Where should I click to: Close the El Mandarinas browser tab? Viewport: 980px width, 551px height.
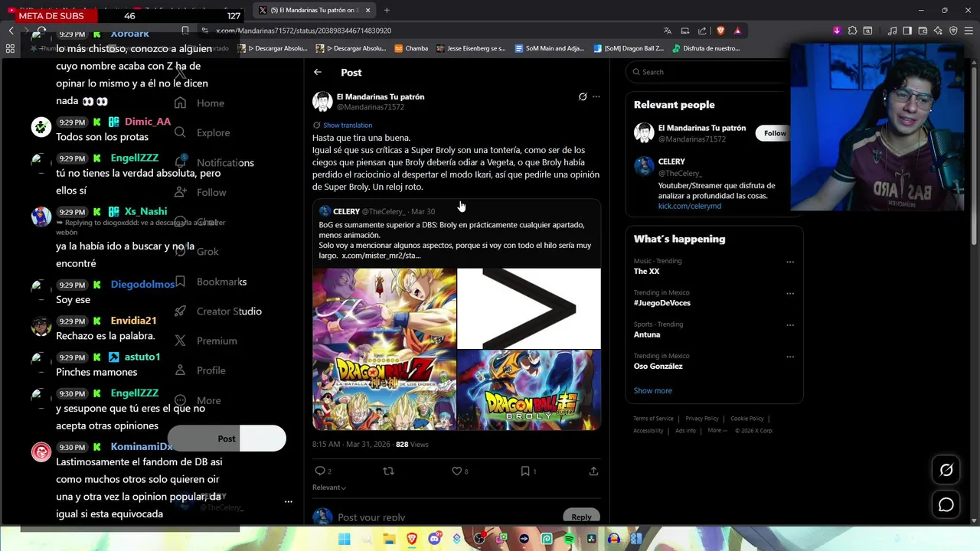(367, 10)
